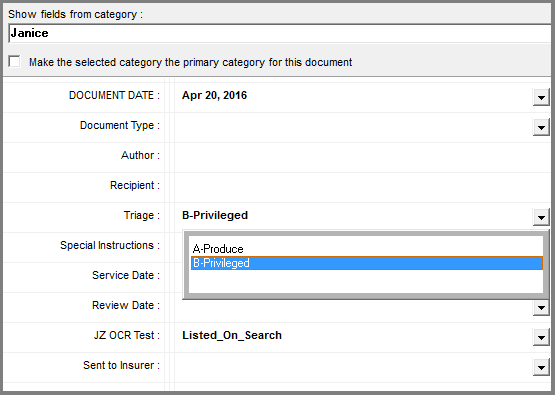Click the Special Instructions label
The width and height of the screenshot is (555, 395).
pyautogui.click(x=110, y=245)
